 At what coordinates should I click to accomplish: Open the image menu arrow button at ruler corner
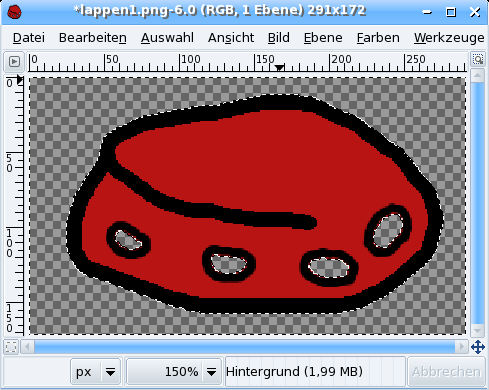[14, 62]
